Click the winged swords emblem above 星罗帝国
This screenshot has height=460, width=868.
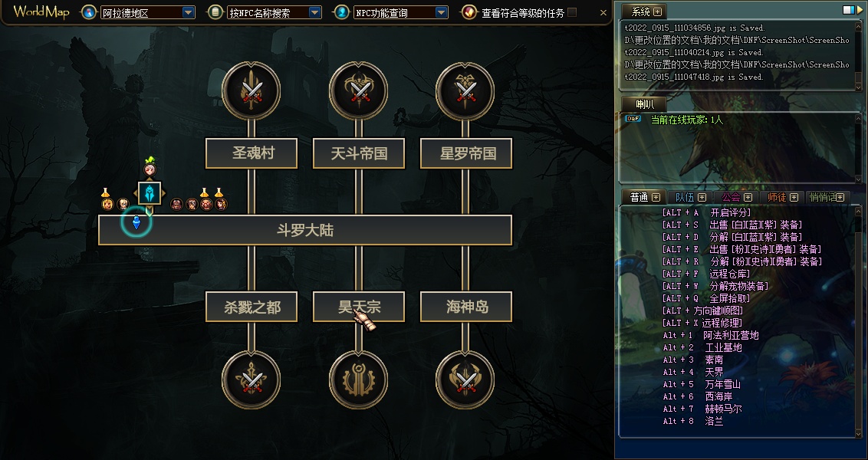point(465,90)
